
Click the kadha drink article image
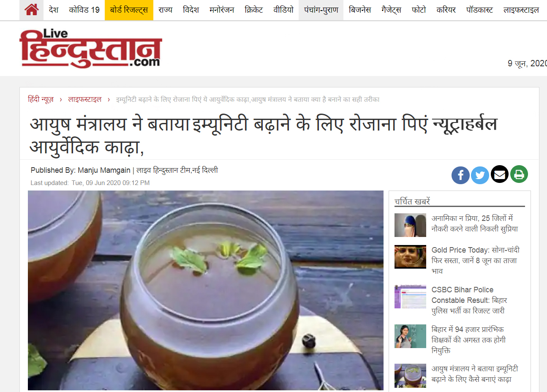(x=206, y=290)
